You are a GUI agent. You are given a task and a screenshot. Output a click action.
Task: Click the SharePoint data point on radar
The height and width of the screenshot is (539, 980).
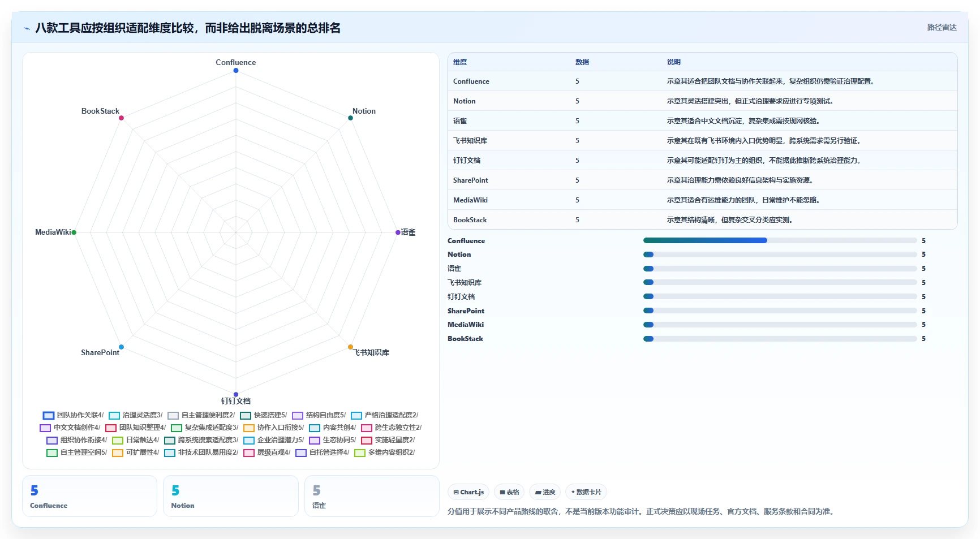coord(121,347)
